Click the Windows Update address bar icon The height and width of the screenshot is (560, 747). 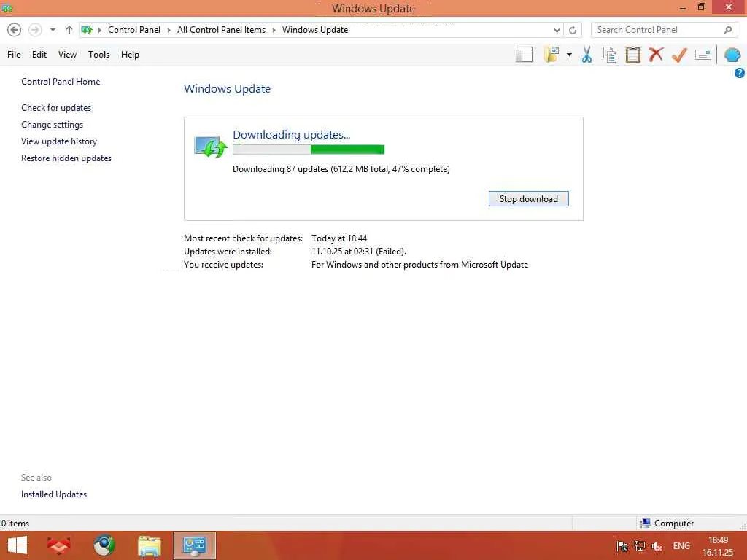tap(86, 30)
